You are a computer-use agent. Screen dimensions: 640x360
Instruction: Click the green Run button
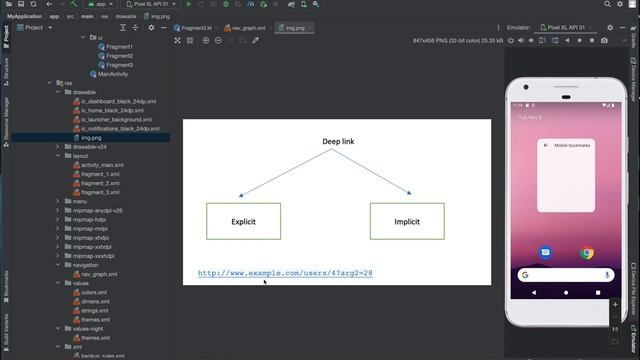coord(189,4)
